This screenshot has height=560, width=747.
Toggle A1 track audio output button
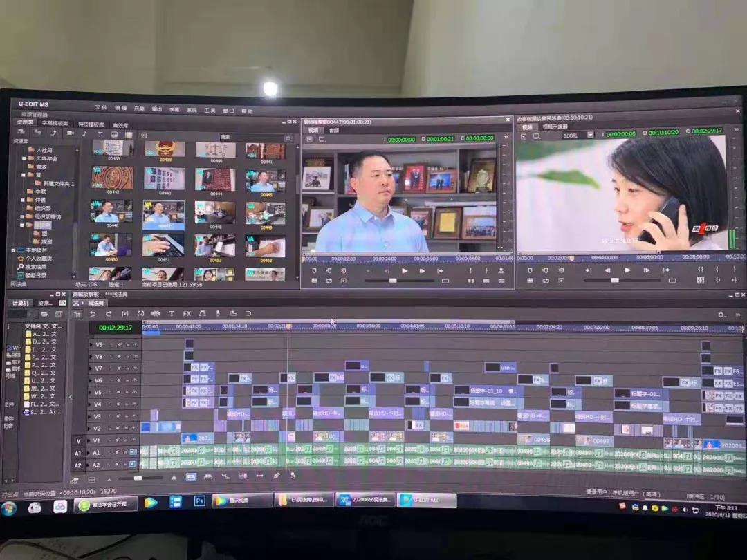[x=133, y=452]
